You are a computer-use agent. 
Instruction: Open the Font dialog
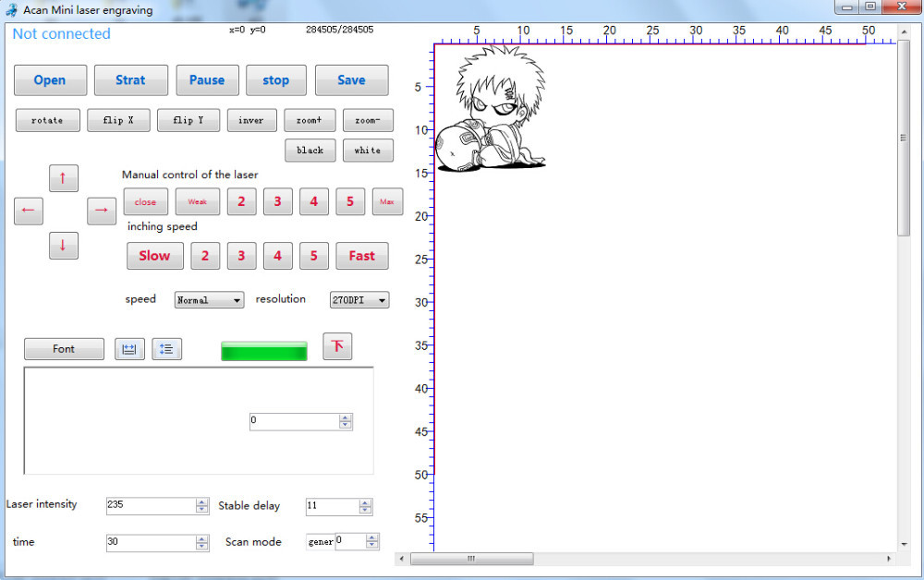65,349
